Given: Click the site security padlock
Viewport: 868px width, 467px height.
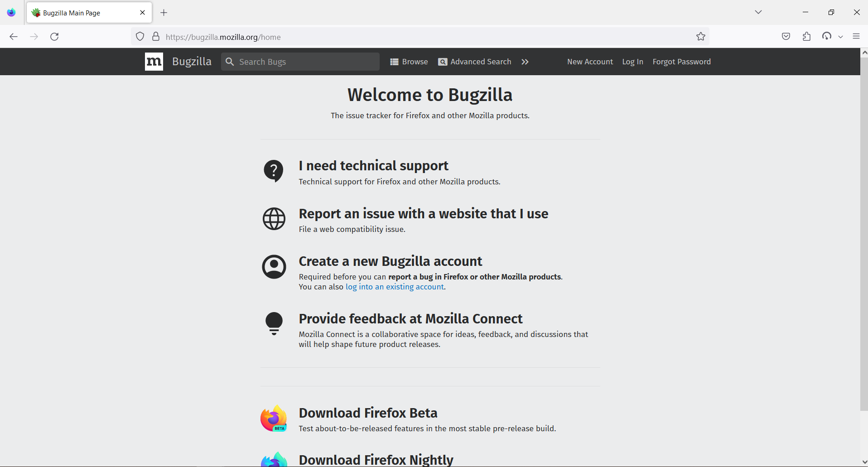Looking at the screenshot, I should 156,36.
